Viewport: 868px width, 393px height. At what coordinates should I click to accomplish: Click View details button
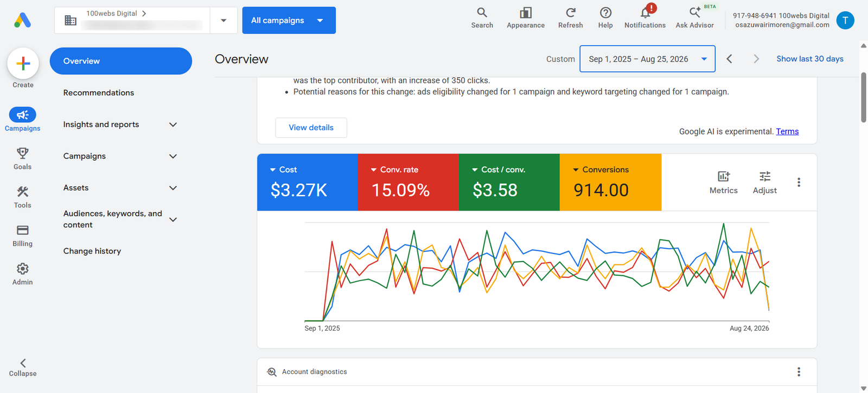311,128
